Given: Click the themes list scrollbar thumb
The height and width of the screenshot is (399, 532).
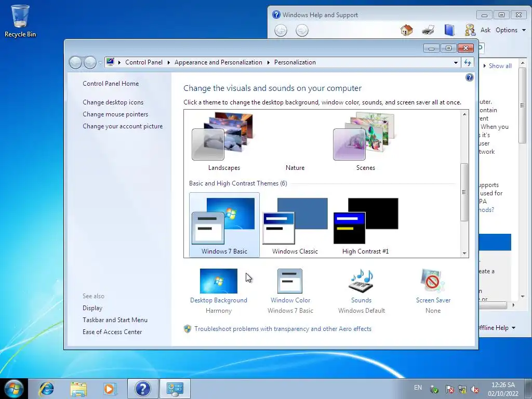Looking at the screenshot, I should coord(464,192).
